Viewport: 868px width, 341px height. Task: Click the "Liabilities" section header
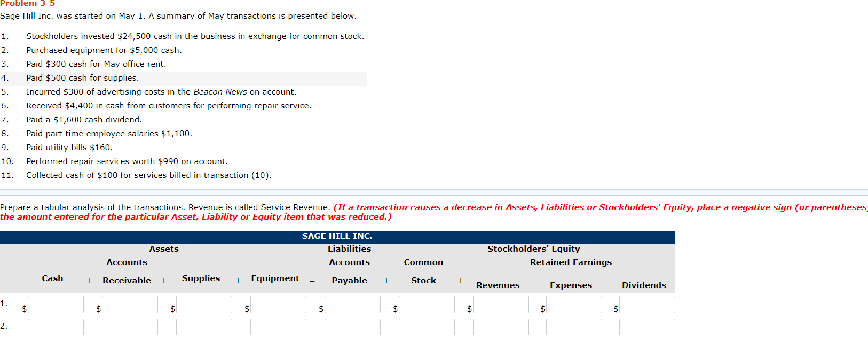click(349, 249)
